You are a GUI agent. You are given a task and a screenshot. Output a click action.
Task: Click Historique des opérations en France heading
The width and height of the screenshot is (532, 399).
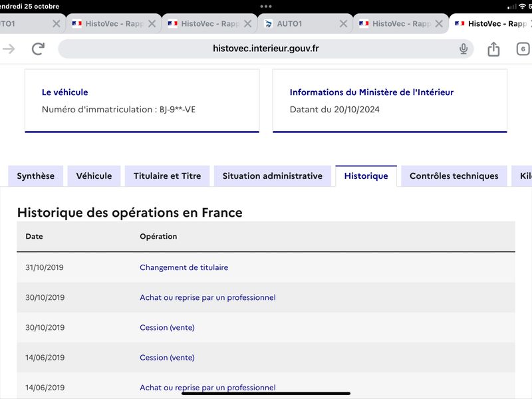(130, 213)
